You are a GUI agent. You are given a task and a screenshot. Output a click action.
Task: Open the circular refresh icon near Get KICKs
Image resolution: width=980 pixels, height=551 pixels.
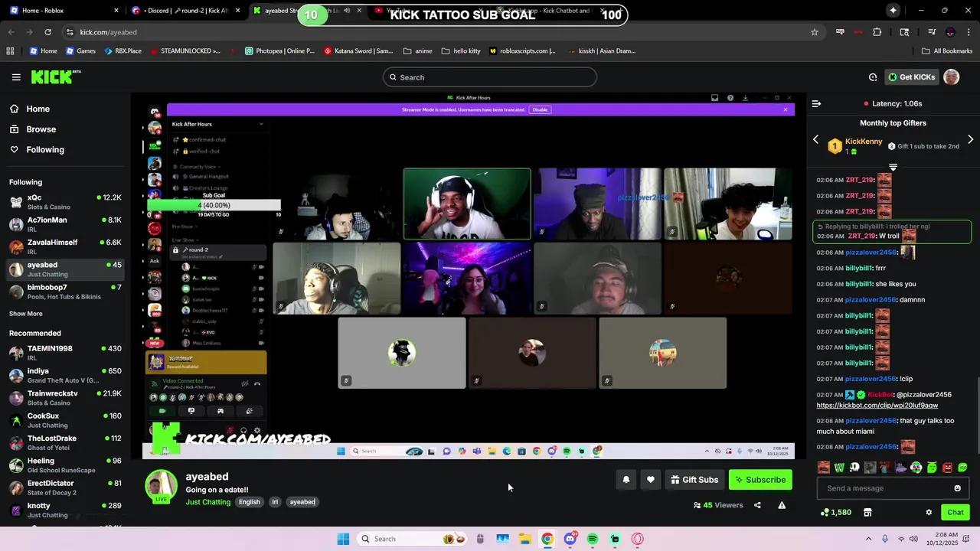(x=873, y=77)
